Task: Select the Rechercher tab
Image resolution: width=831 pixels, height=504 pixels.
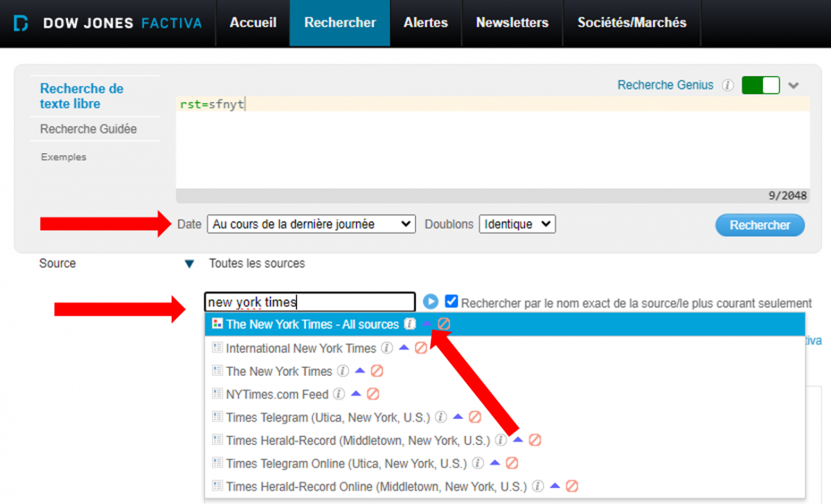Action: pyautogui.click(x=340, y=23)
